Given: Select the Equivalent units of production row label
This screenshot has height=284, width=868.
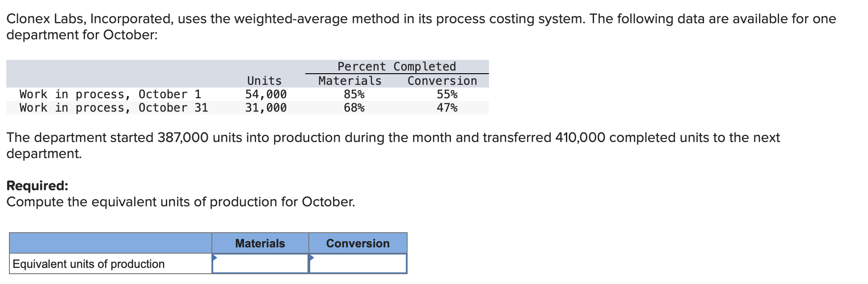Looking at the screenshot, I should [x=88, y=264].
